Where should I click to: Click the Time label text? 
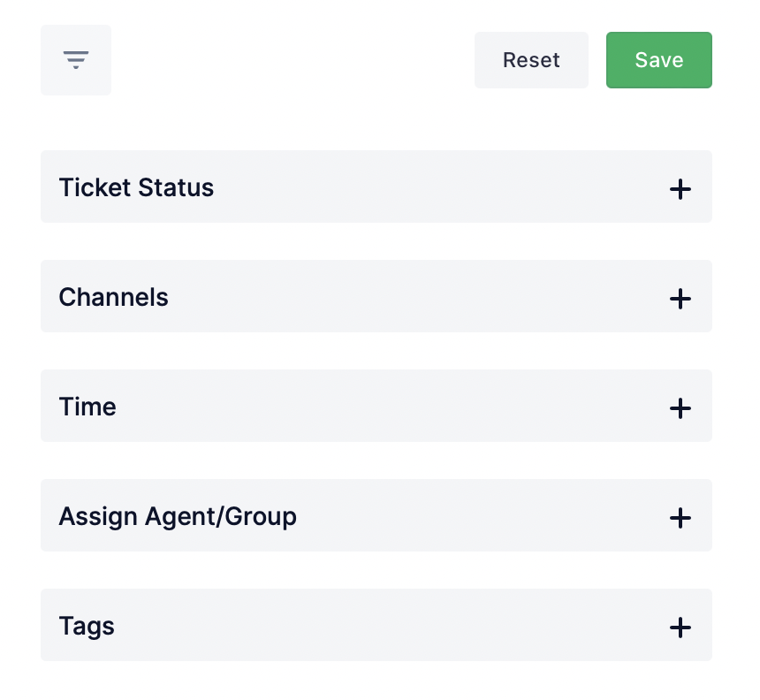pyautogui.click(x=87, y=407)
